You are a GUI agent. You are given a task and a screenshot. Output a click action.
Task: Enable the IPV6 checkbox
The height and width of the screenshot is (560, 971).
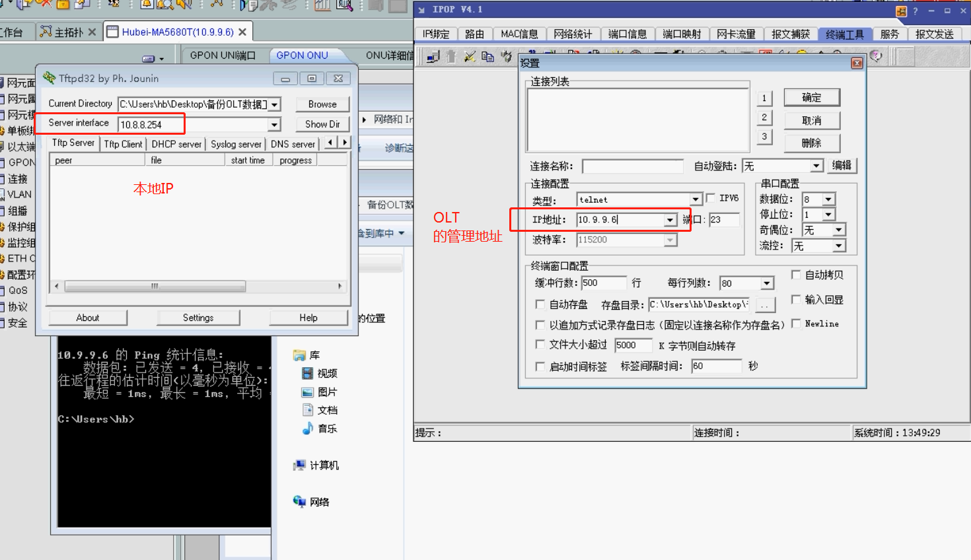pos(711,198)
